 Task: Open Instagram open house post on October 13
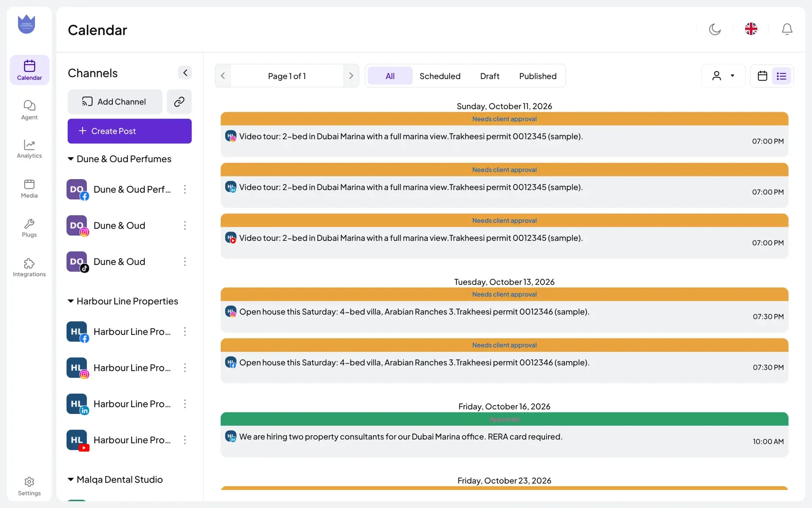(504, 316)
